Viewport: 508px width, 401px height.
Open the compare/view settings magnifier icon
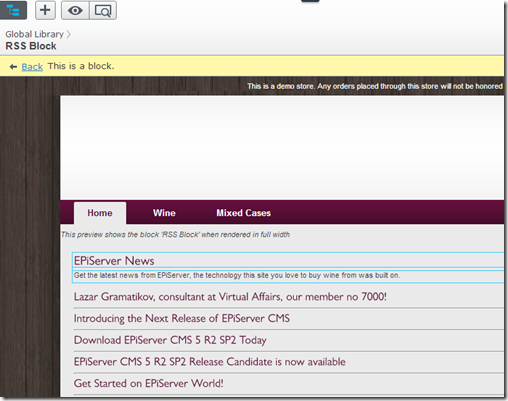pyautogui.click(x=103, y=10)
